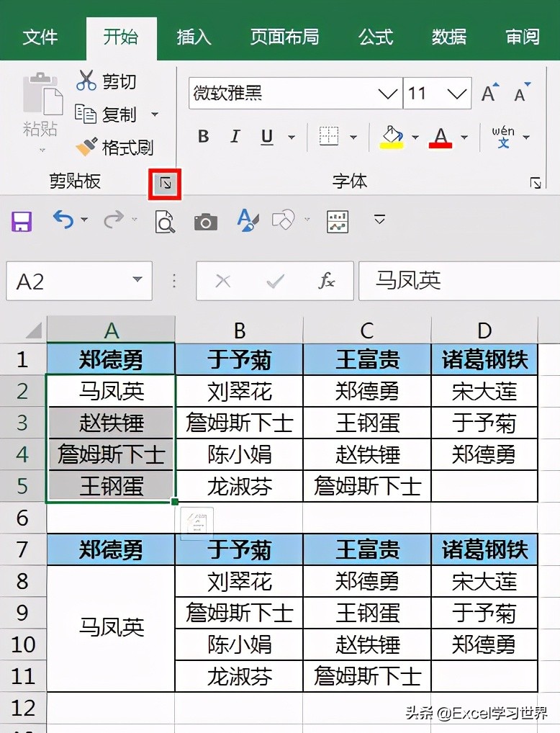Open the 文件 menu tab

tap(40, 37)
